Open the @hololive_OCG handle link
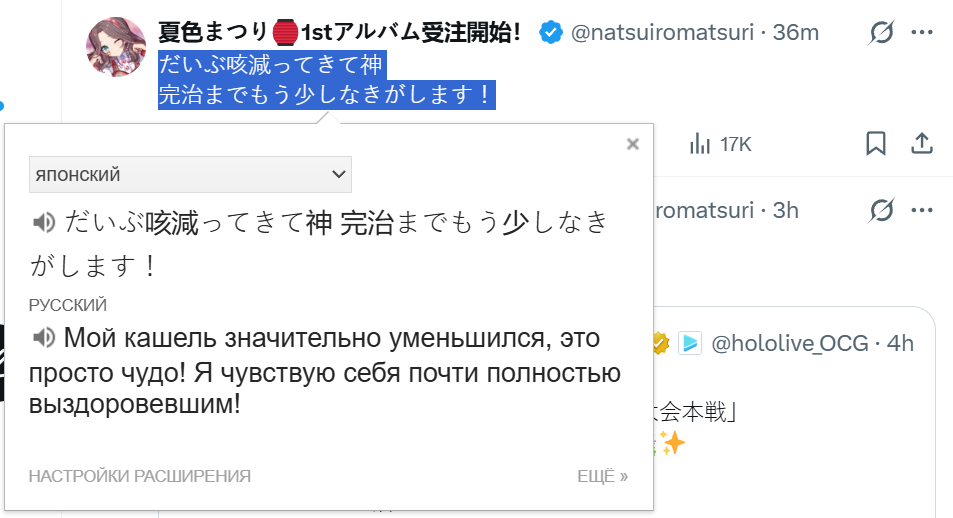Viewport: 953px width, 518px height. 790,344
